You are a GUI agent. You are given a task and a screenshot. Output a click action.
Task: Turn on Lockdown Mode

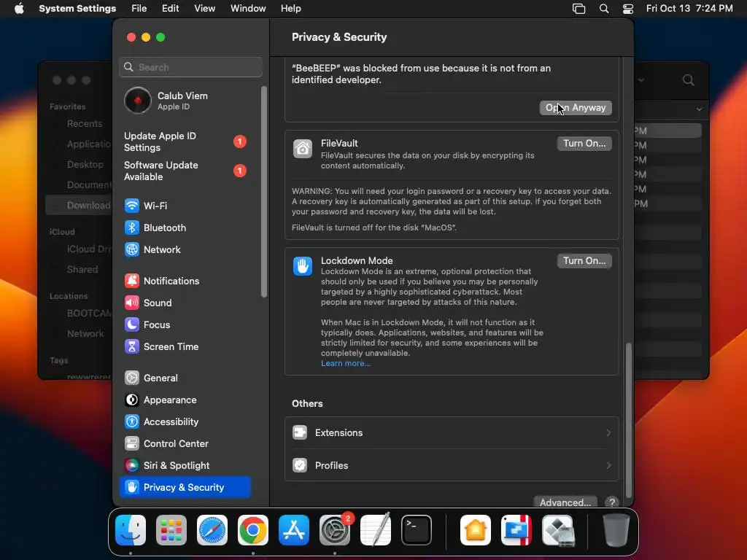click(584, 260)
